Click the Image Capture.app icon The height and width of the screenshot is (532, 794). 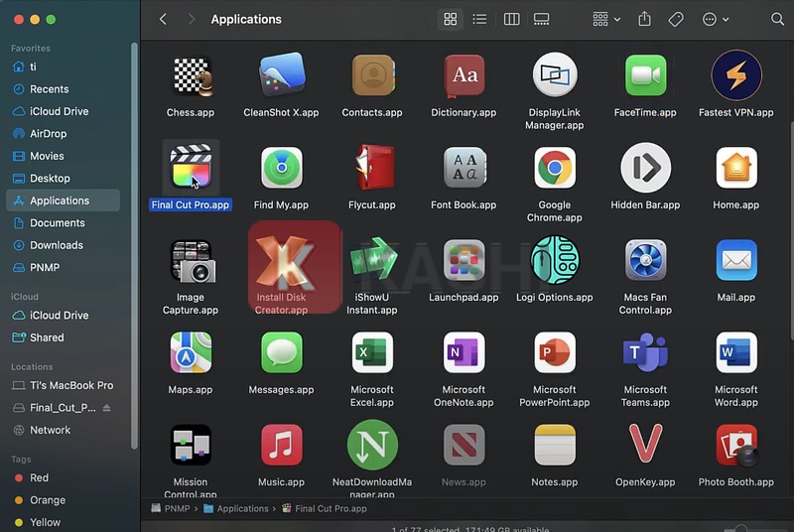(192, 261)
